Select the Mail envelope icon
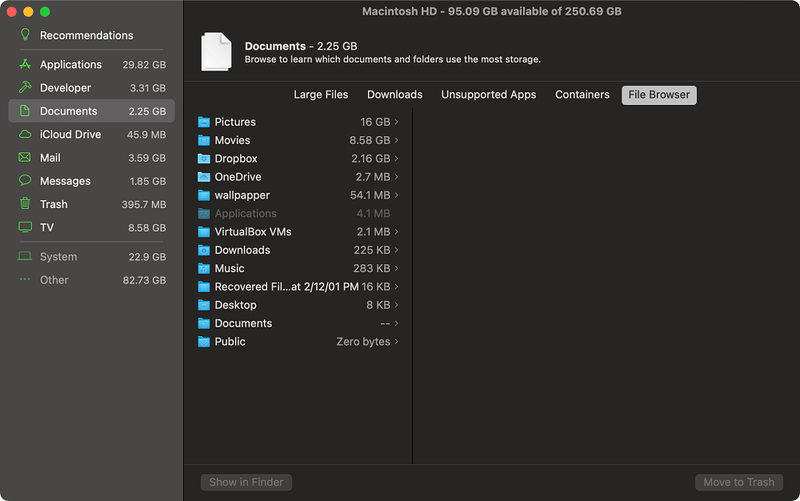800x501 pixels. click(x=25, y=158)
